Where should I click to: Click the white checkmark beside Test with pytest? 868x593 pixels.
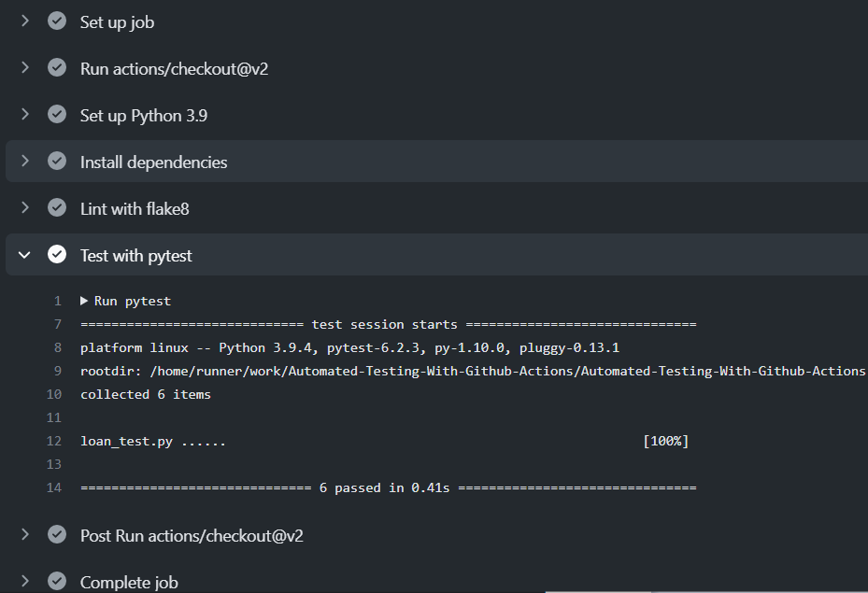pos(57,255)
